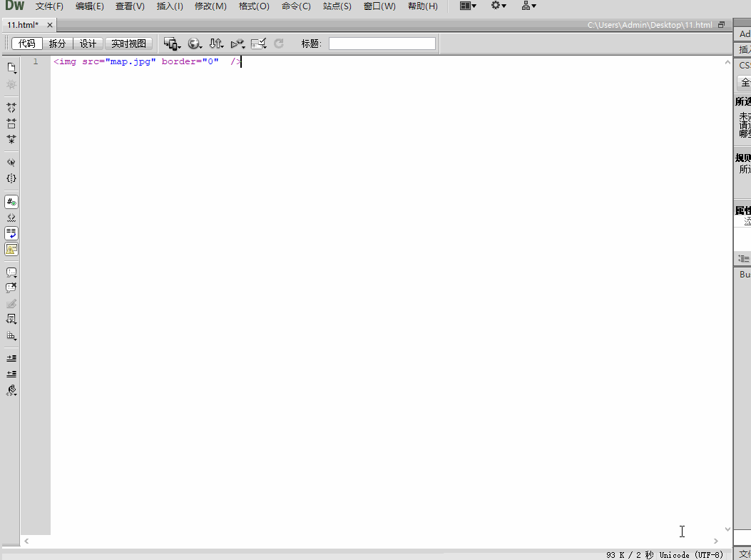
Task: Click the Indent Code icon
Action: coord(11,358)
